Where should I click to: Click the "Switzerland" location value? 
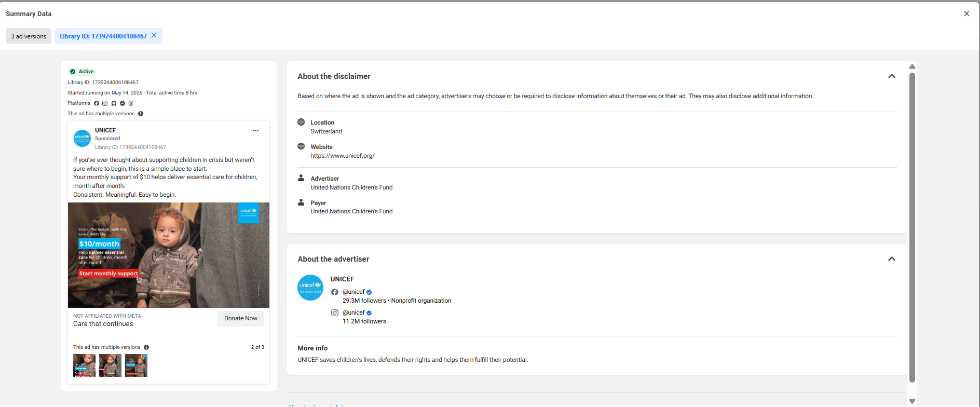pos(326,131)
